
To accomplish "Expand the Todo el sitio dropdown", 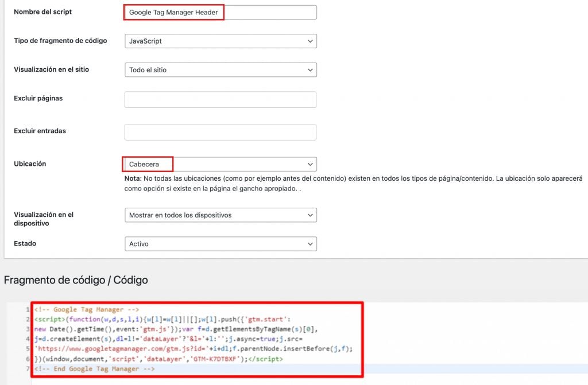I will tap(220, 70).
